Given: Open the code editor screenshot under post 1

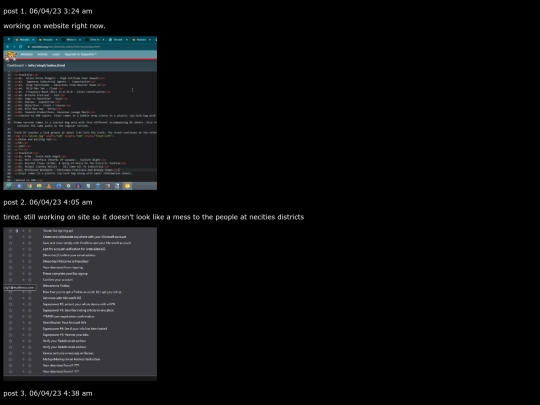Looking at the screenshot, I should click(80, 113).
